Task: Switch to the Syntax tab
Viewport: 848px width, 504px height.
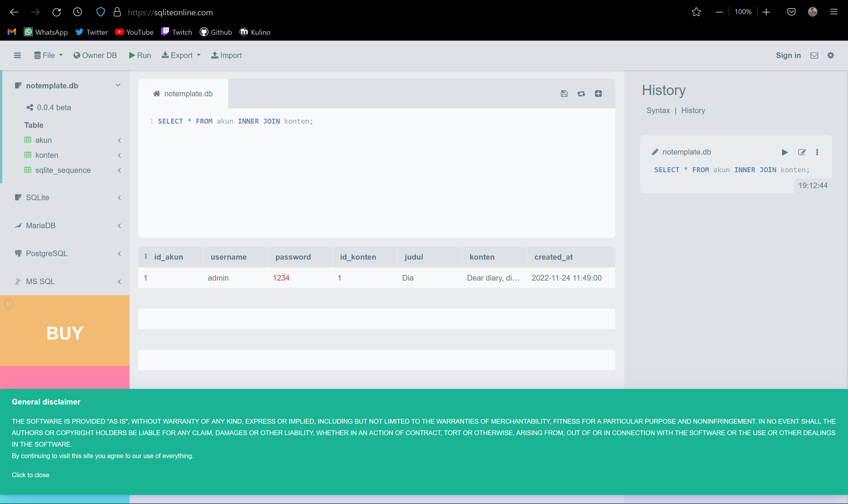Action: 658,110
